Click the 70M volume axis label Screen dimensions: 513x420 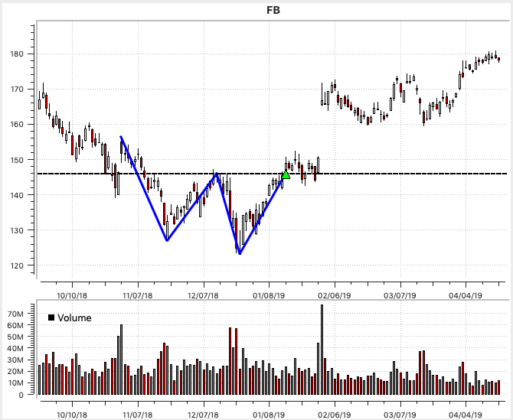coord(15,314)
